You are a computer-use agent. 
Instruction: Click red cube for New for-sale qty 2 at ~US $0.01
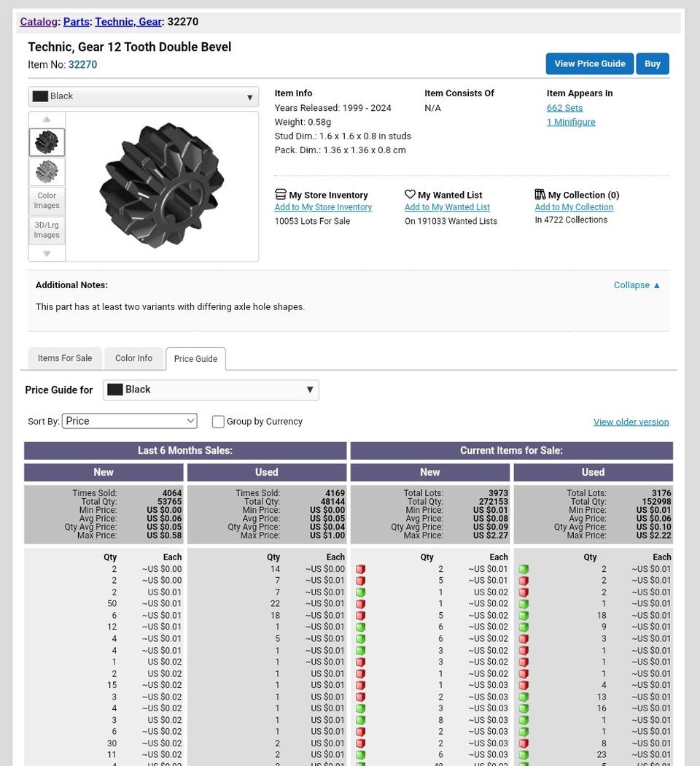(360, 569)
